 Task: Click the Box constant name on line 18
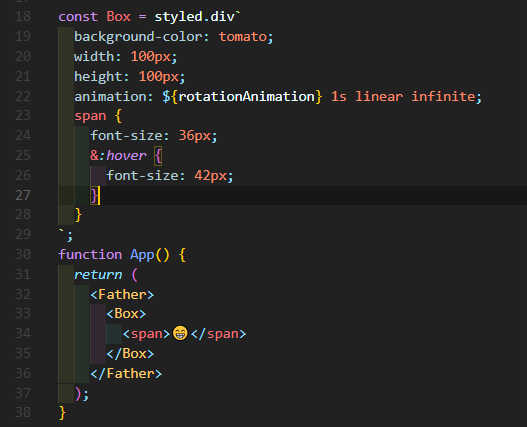point(118,17)
